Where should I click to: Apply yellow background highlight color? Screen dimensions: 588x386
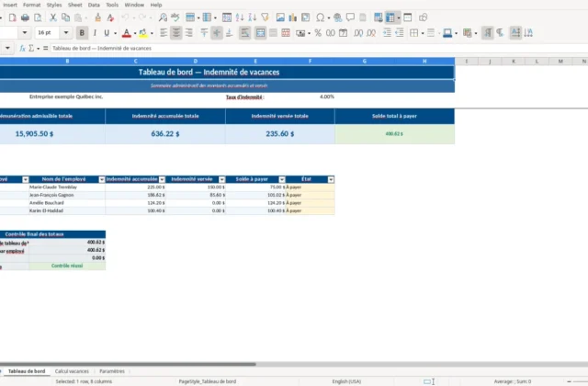pos(143,33)
